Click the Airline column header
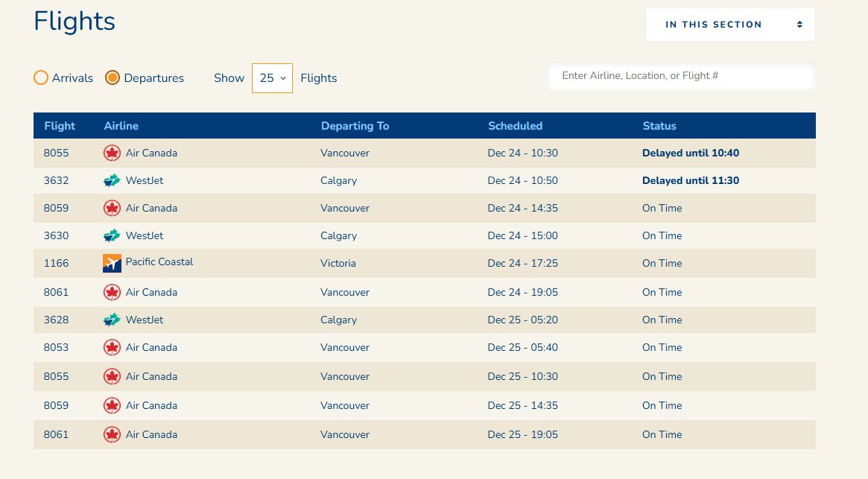 click(x=121, y=126)
